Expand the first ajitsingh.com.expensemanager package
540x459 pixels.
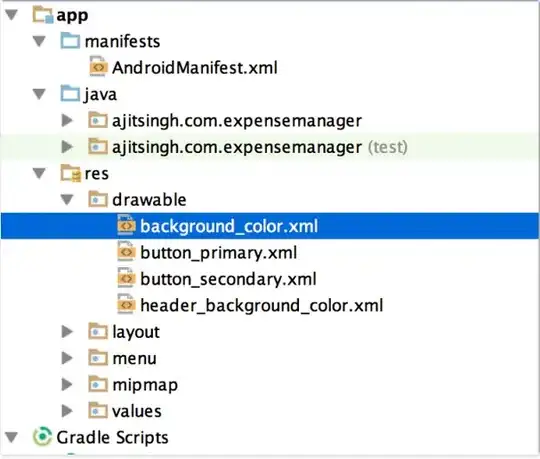[67, 120]
